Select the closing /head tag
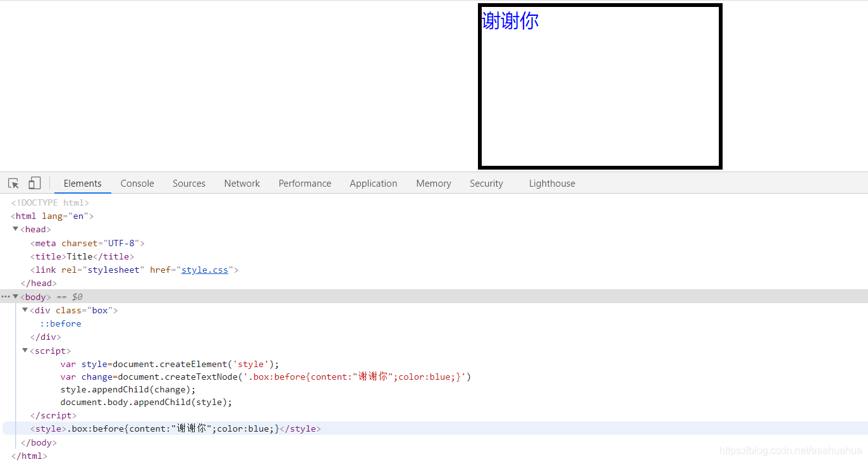 (39, 283)
